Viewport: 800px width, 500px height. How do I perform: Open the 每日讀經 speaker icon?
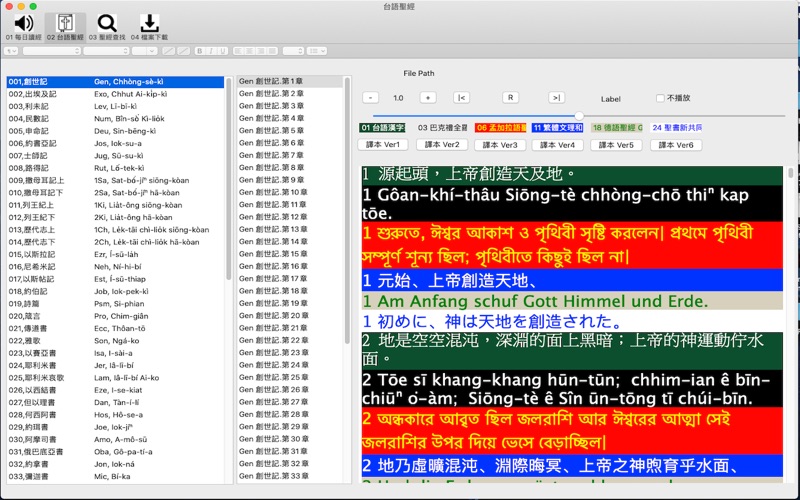pyautogui.click(x=24, y=23)
